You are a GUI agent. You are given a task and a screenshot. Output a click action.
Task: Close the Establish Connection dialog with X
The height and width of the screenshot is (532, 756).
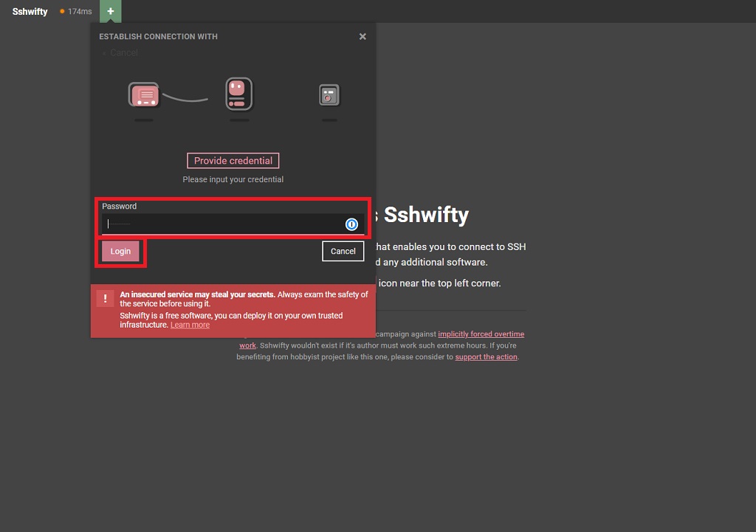[362, 36]
